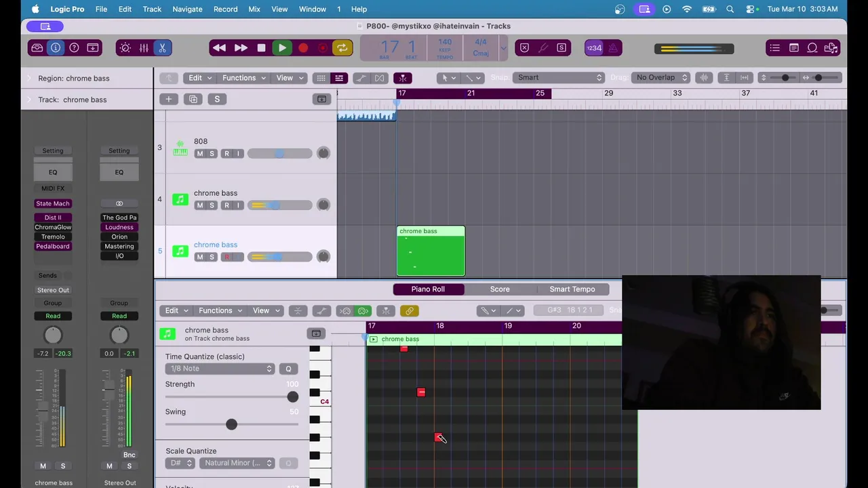Open the Library panel icon
Image resolution: width=868 pixels, height=488 pixels.
pyautogui.click(x=37, y=48)
